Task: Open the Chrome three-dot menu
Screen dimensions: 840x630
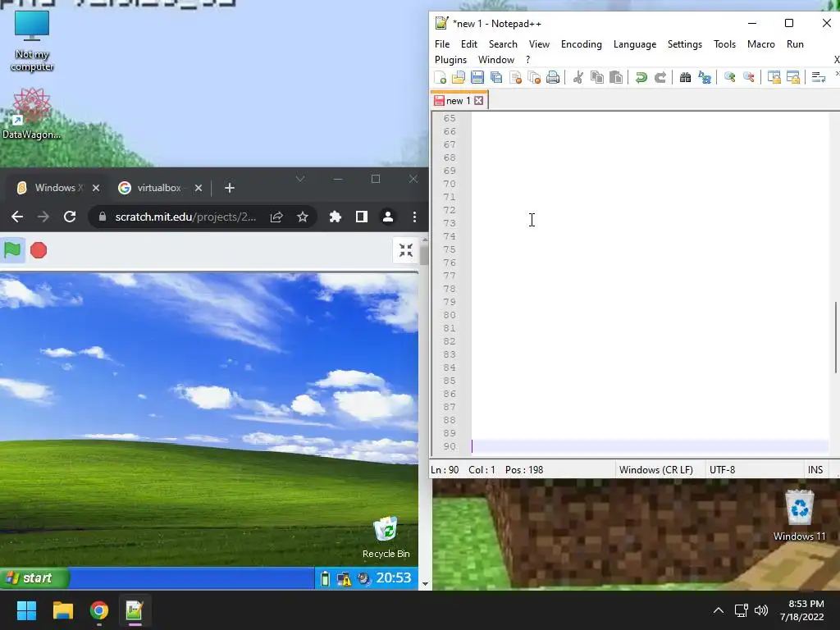Action: click(414, 217)
